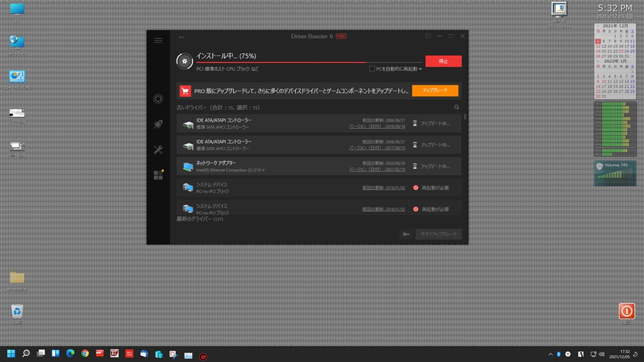Open the Driver Booster hamburger menu
This screenshot has width=644, height=362.
(158, 40)
